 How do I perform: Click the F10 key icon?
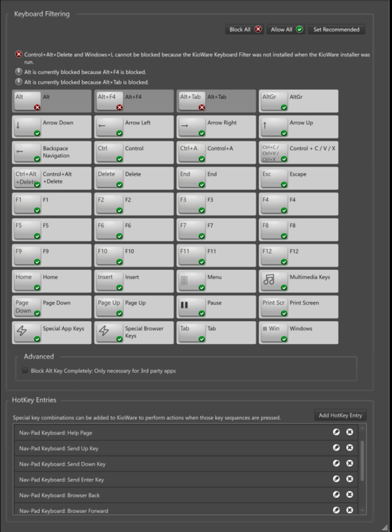(x=110, y=256)
